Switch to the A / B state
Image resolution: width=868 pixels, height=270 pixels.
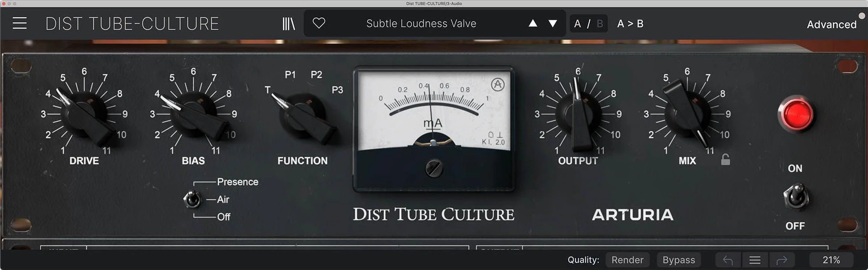[588, 24]
